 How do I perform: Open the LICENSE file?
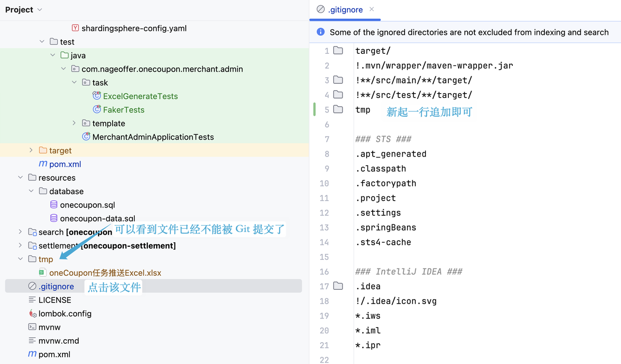[55, 300]
